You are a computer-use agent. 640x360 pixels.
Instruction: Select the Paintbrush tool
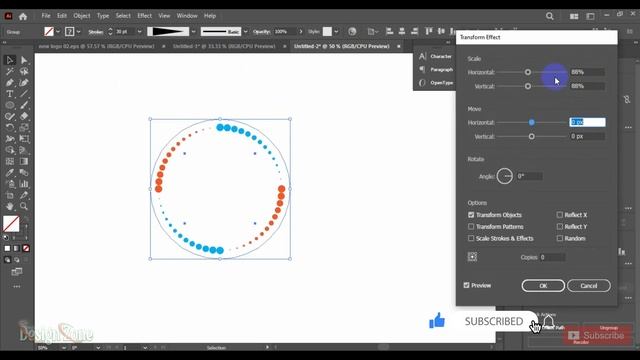24,105
